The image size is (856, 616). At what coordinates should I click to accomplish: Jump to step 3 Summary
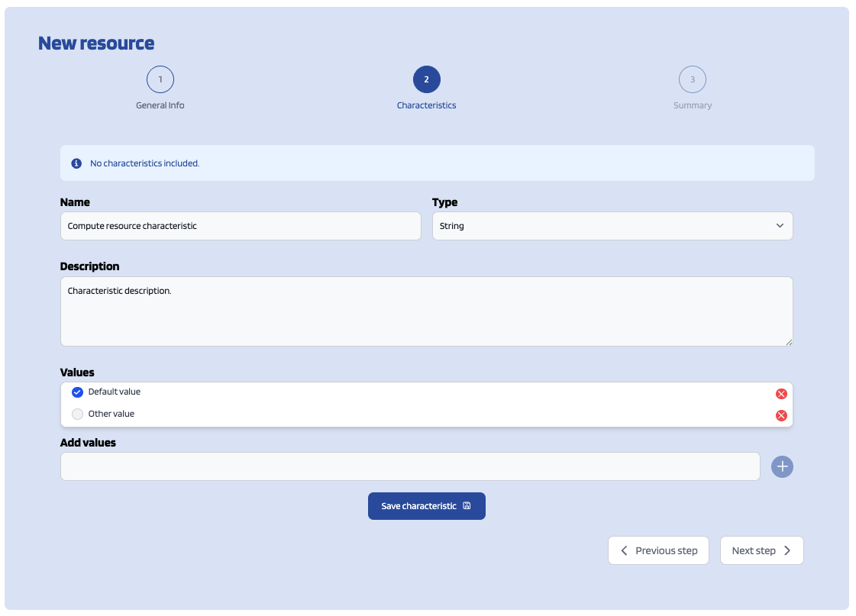(692, 79)
